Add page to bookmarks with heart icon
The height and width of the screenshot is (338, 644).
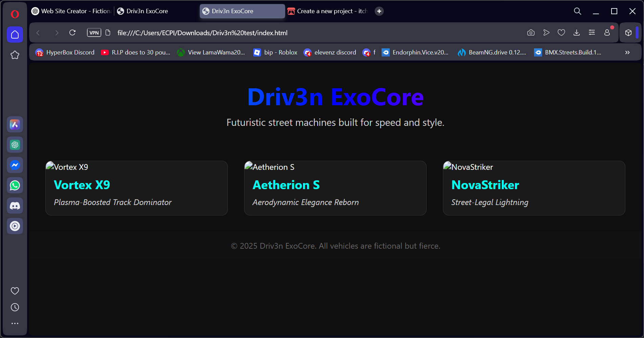tap(561, 32)
